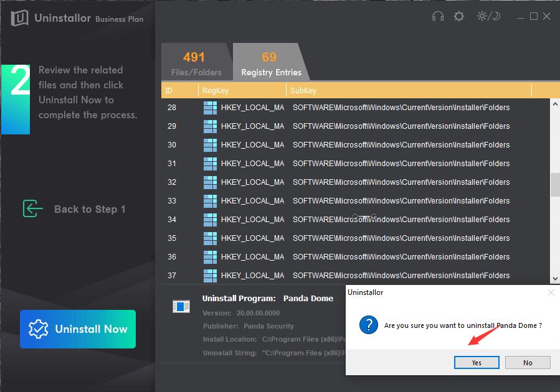Image resolution: width=560 pixels, height=392 pixels.
Task: Sort by ID column header
Action: [x=179, y=91]
